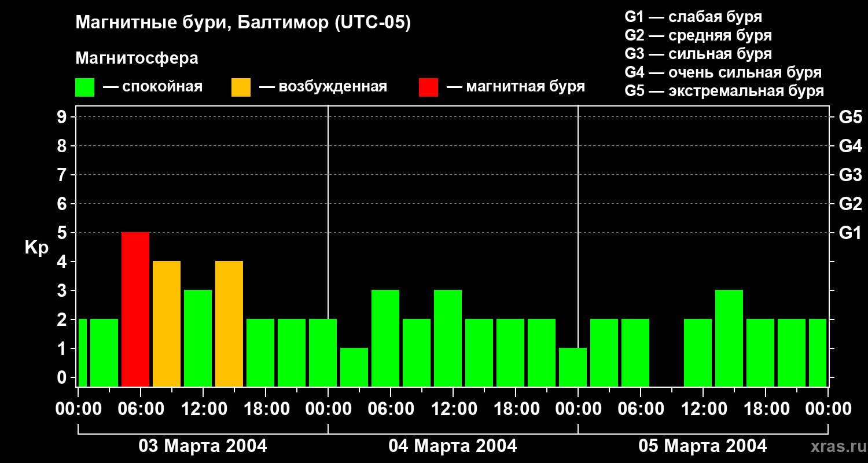
Task: Click the 'G3 — сильная буря' legend line
Action: tap(698, 54)
